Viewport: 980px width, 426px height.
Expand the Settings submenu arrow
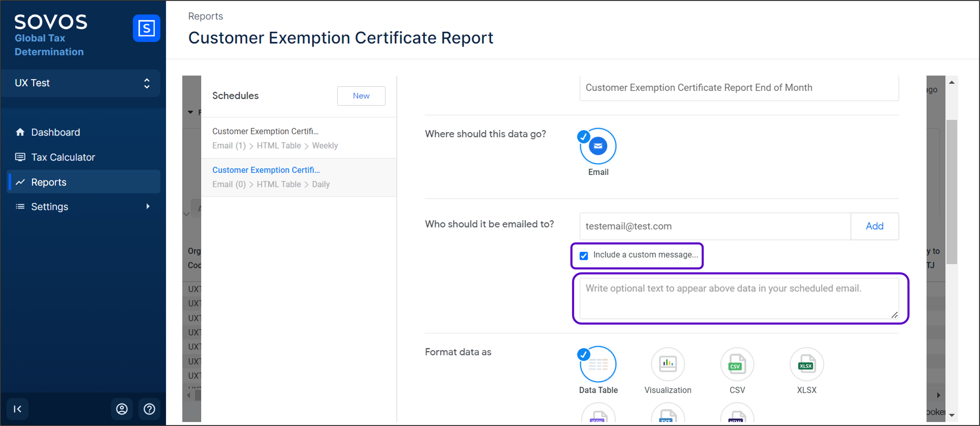point(148,206)
